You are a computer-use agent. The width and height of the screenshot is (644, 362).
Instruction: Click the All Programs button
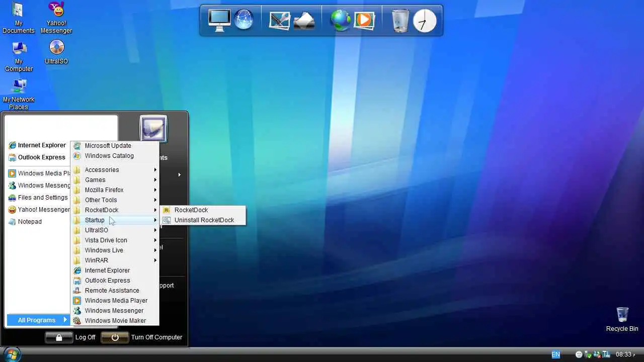[38, 320]
